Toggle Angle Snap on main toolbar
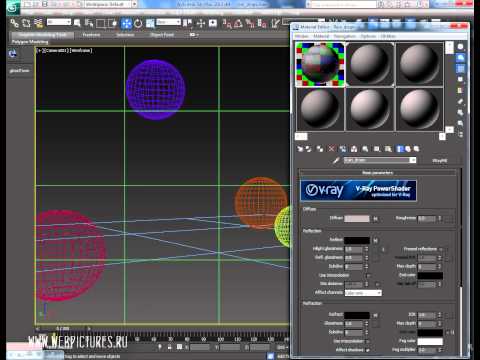Viewport: 480px width, 360px height. pyautogui.click(x=238, y=23)
